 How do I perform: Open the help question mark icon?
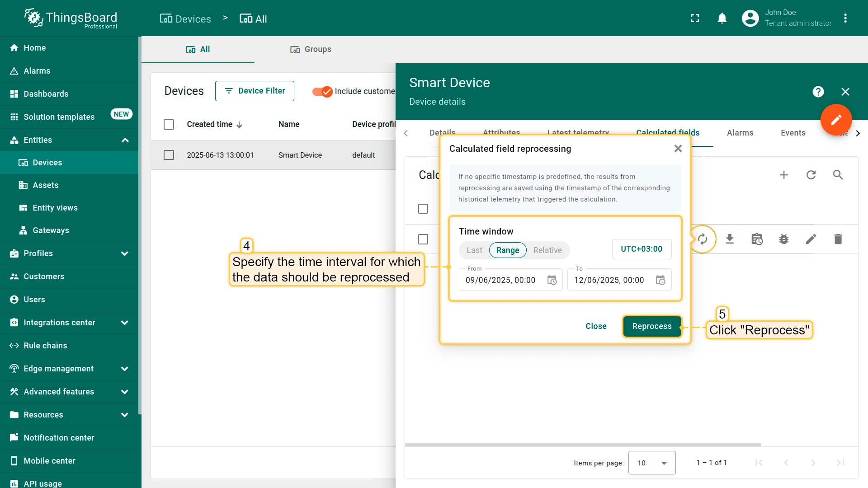(x=818, y=92)
